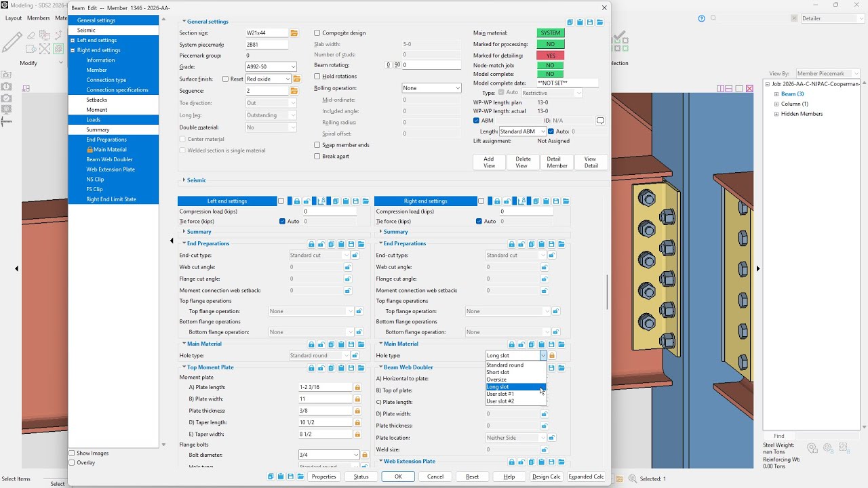Toggle left Tie force Auto checkbox
868x488 pixels.
[282, 222]
